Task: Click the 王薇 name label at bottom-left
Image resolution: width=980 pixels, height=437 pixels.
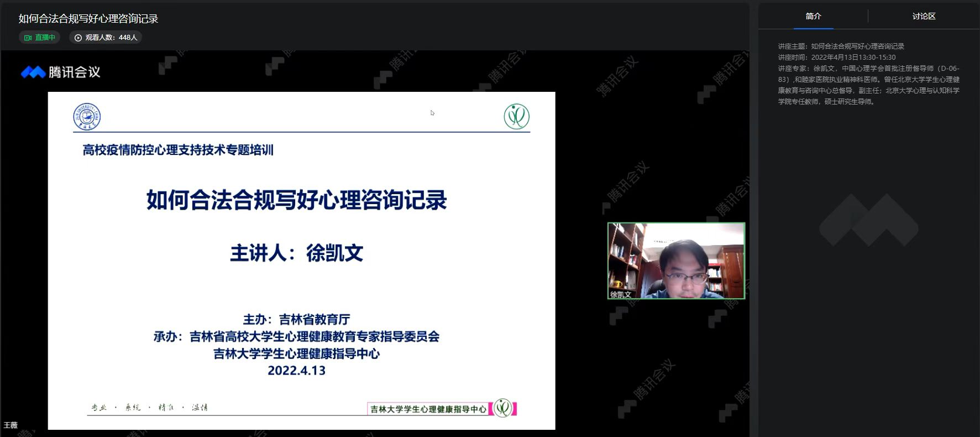Action: 11,425
